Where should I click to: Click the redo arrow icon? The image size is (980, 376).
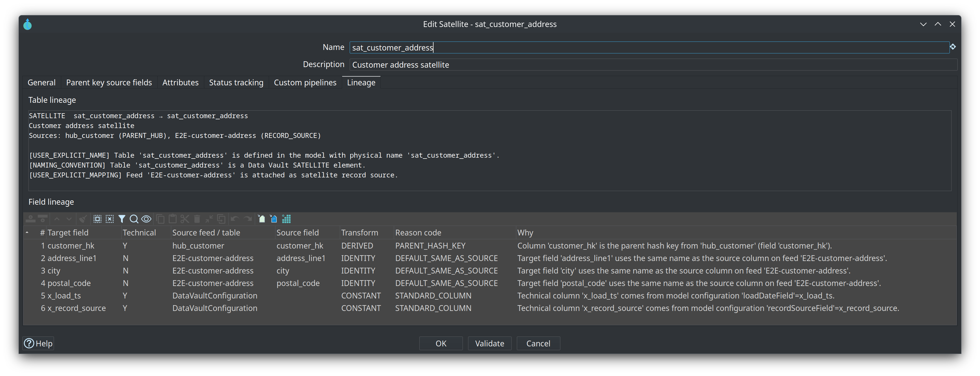[x=248, y=219]
